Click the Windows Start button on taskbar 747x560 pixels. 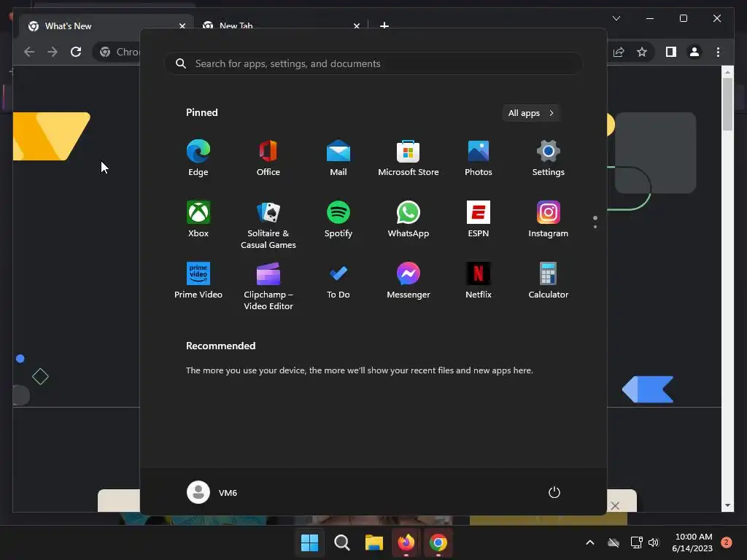pos(309,542)
